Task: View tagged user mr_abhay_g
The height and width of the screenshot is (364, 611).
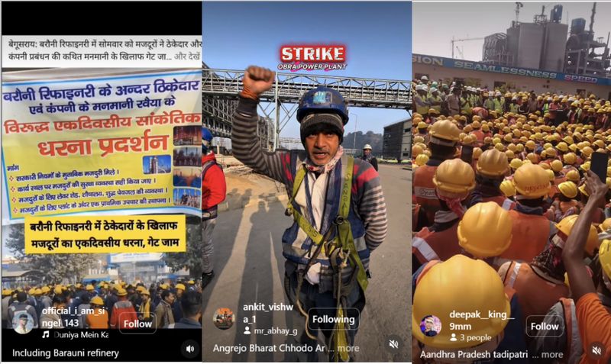Action: pyautogui.click(x=270, y=331)
